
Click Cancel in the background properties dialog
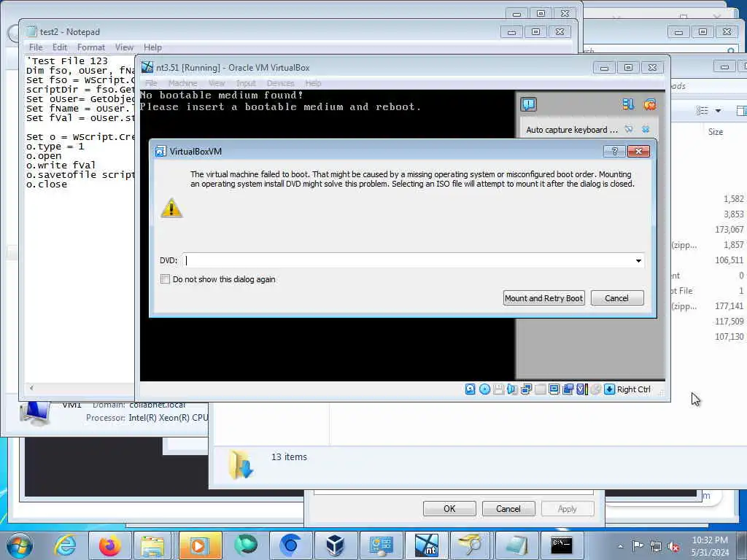[508, 508]
